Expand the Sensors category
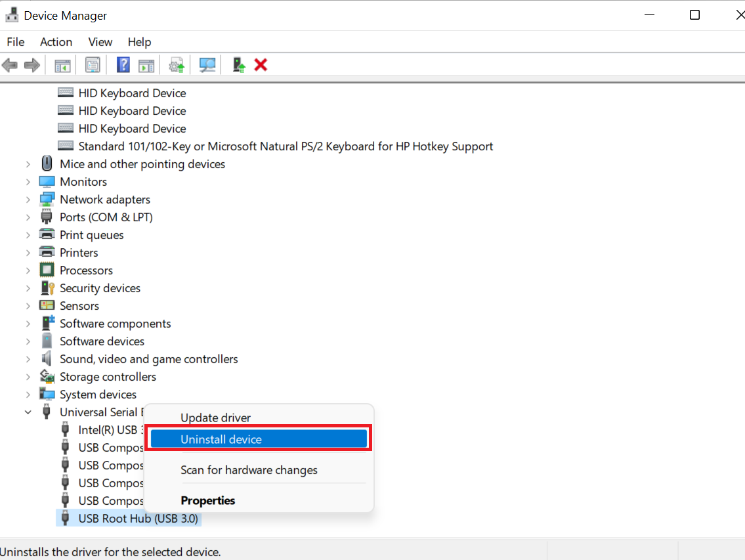The image size is (745, 560). [x=28, y=306]
